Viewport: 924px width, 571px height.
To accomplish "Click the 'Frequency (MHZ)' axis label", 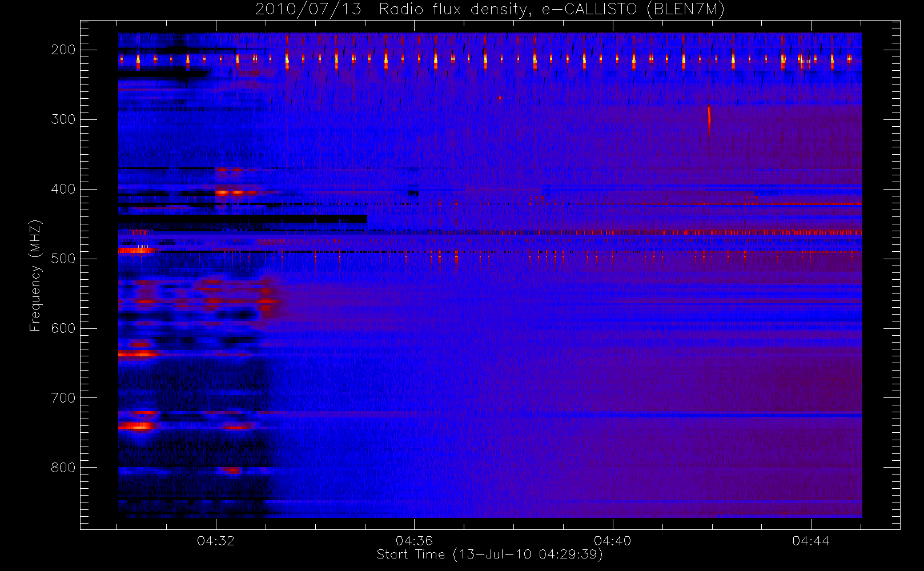I will (x=35, y=275).
